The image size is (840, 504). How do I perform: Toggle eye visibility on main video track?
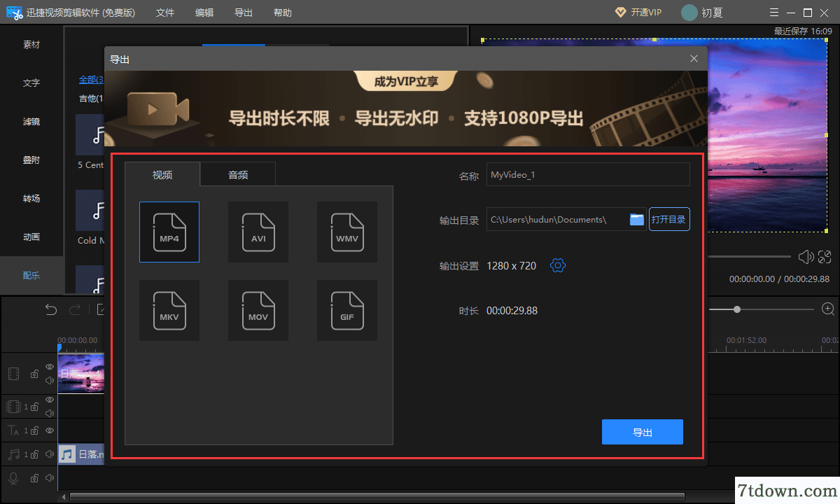pos(50,367)
